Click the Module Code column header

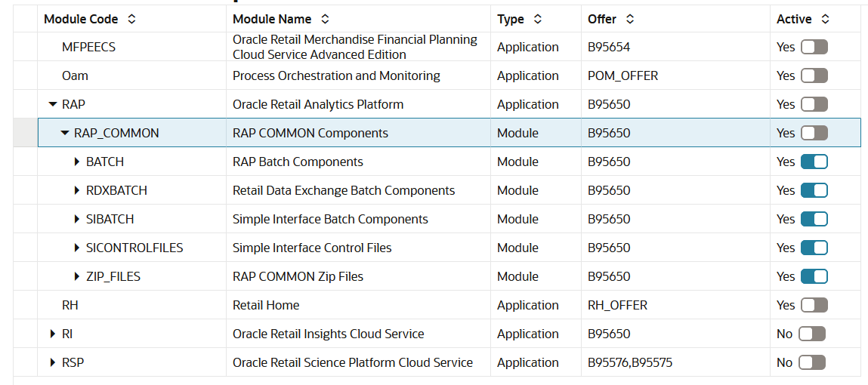tap(131, 20)
